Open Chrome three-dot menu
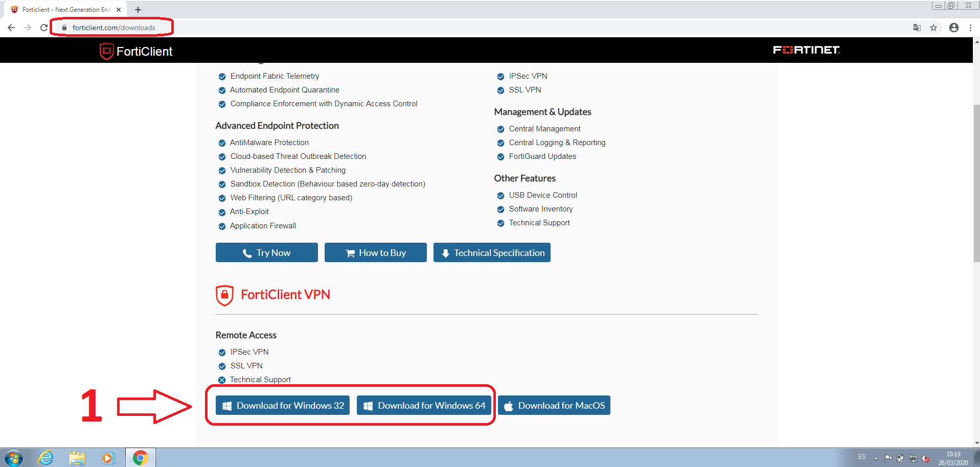Image resolution: width=980 pixels, height=467 pixels. tap(970, 28)
